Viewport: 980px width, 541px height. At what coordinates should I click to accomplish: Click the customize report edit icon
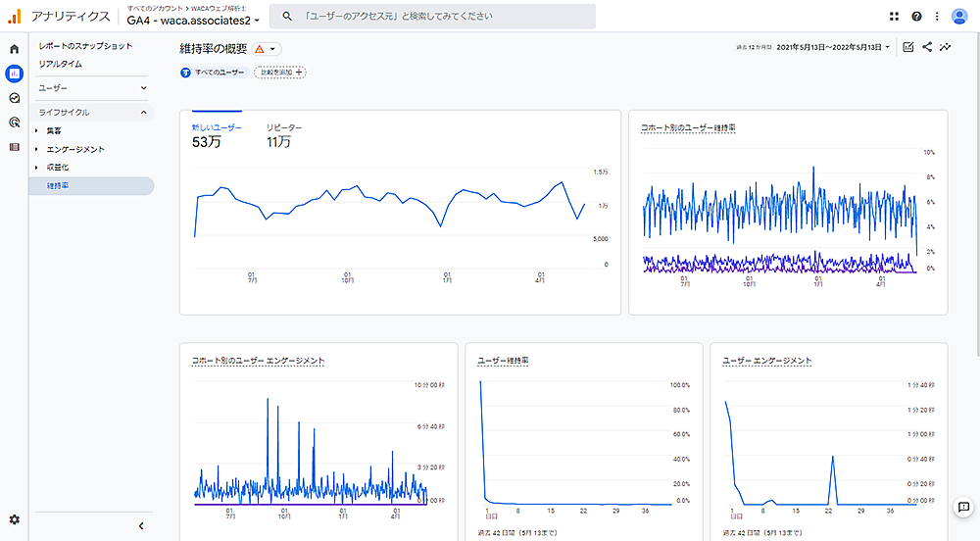click(908, 47)
